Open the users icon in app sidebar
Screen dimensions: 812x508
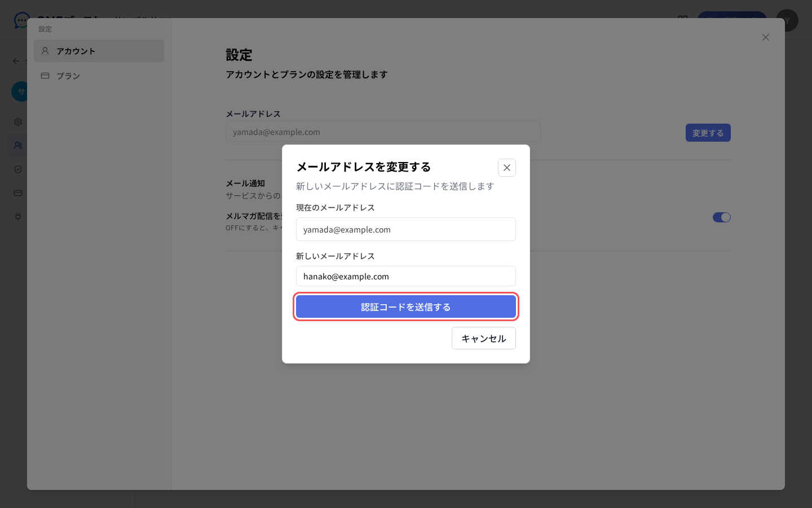click(x=18, y=146)
